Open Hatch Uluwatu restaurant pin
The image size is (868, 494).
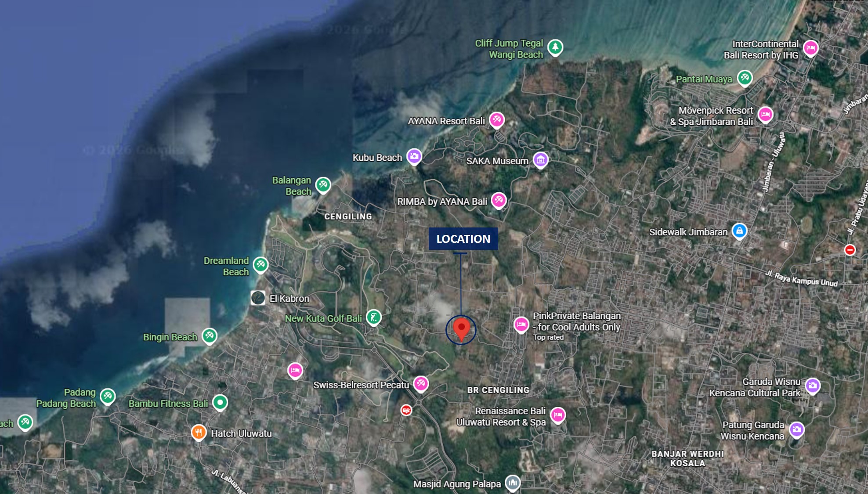tap(199, 433)
